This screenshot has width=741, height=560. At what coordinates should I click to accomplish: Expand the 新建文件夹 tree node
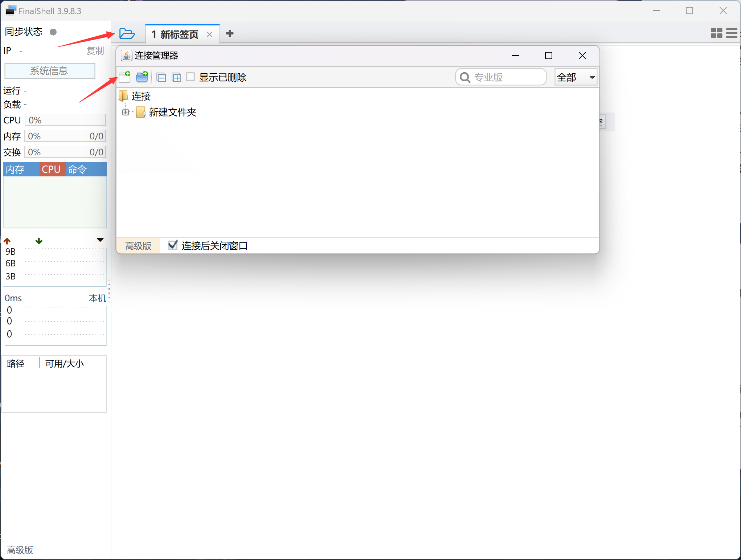(x=126, y=112)
